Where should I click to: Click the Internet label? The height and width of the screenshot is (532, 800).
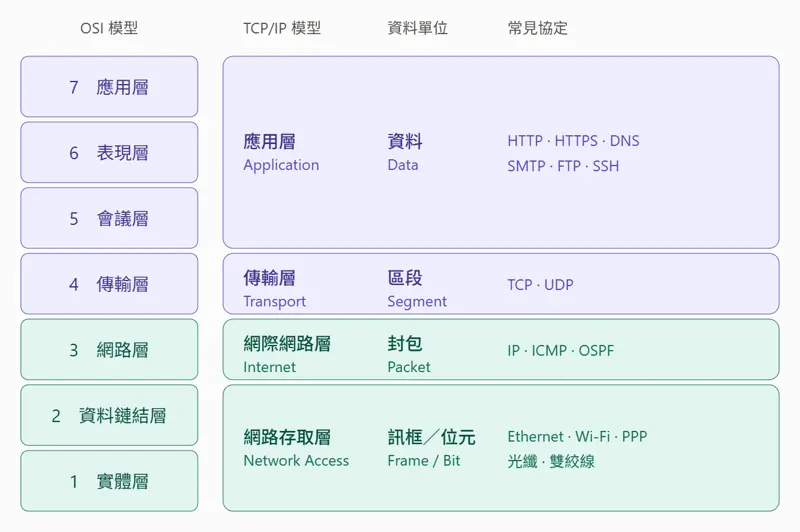[x=269, y=367]
